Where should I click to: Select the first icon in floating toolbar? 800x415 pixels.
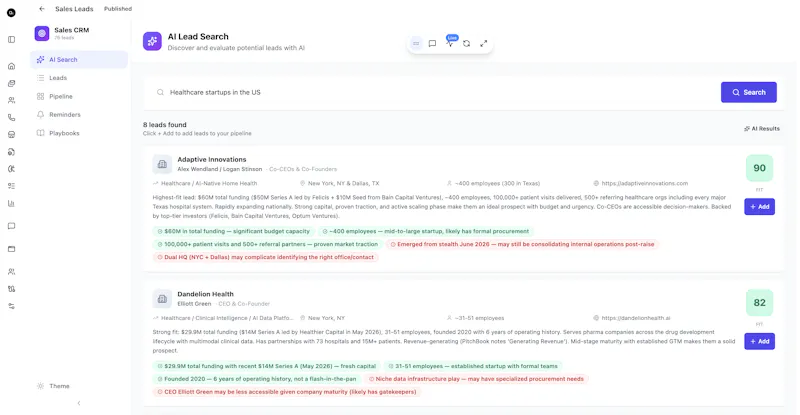pyautogui.click(x=416, y=44)
